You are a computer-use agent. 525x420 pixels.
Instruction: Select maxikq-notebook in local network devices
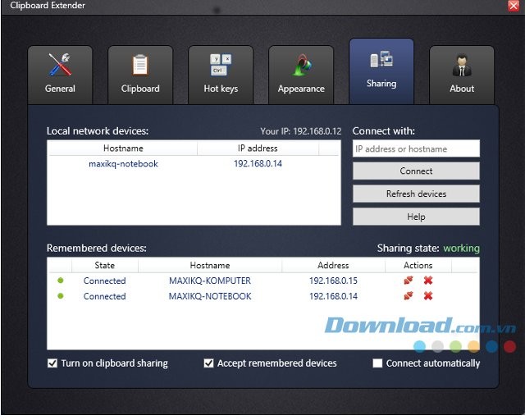pyautogui.click(x=123, y=164)
